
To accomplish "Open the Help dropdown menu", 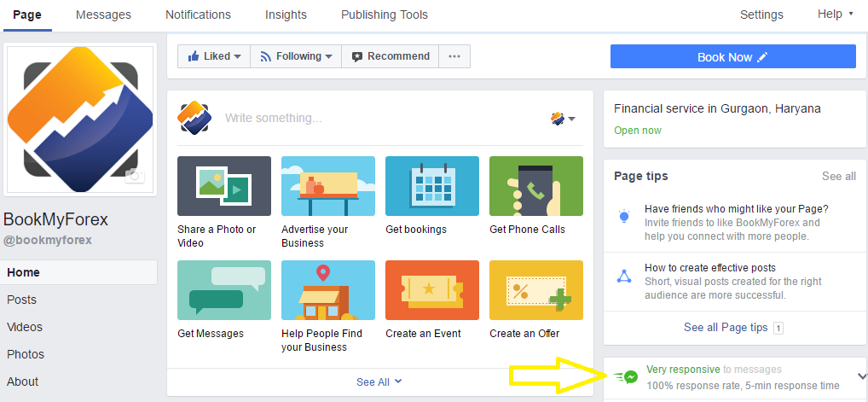I will 836,15.
